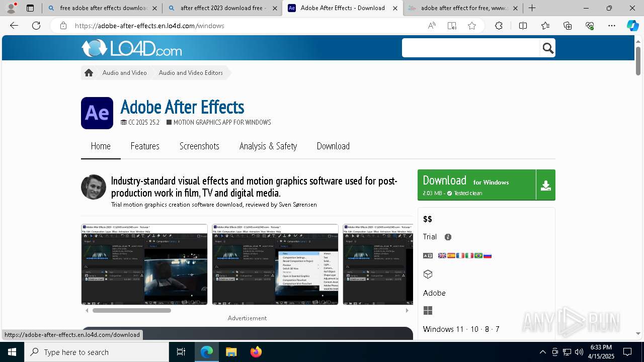Add page to favorites star icon
Viewport: 644px width, 362px height.
click(x=472, y=26)
